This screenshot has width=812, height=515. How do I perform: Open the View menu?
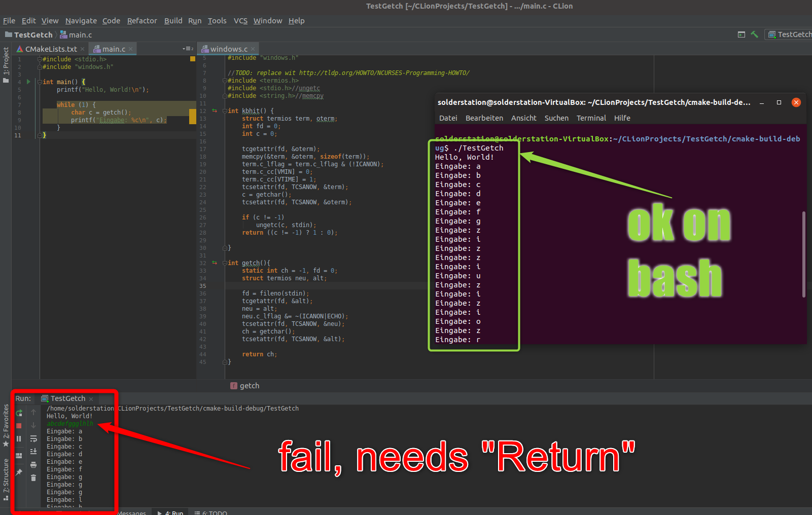pyautogui.click(x=50, y=21)
